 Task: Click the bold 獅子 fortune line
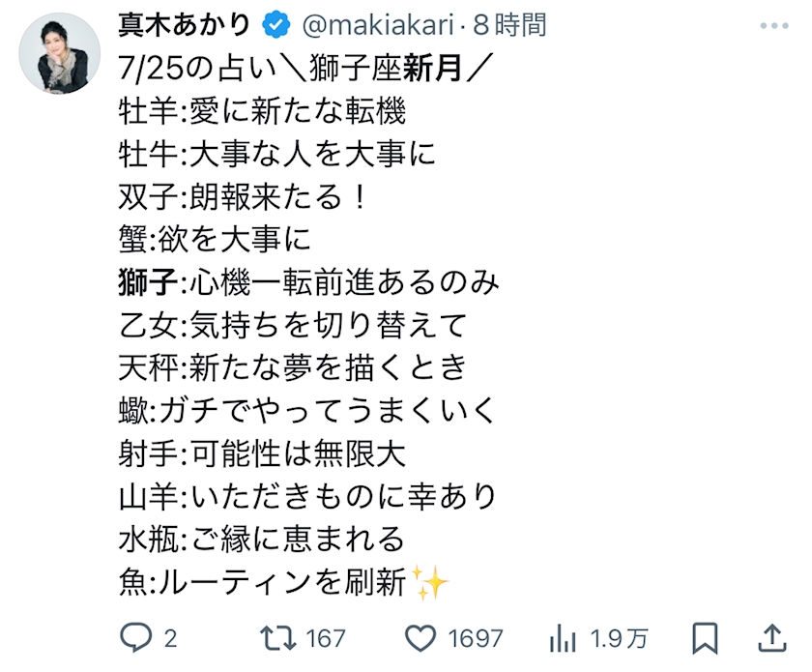point(309,282)
